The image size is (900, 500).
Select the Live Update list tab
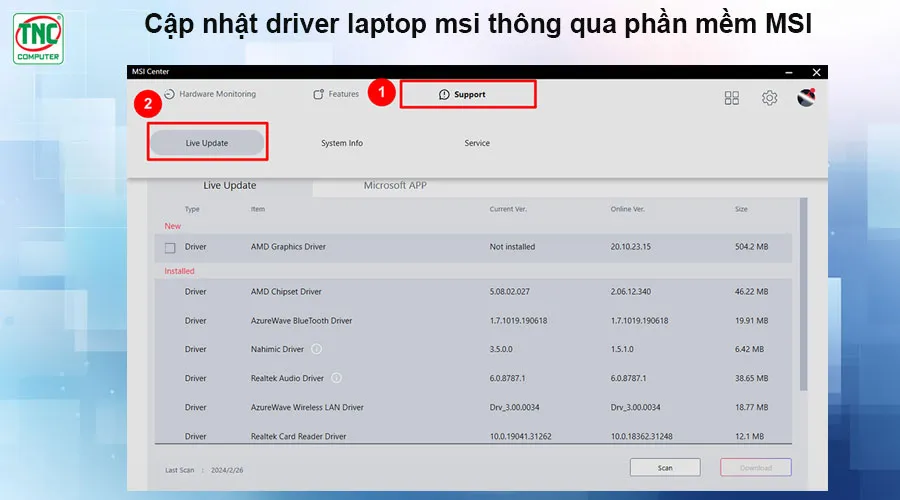point(230,185)
